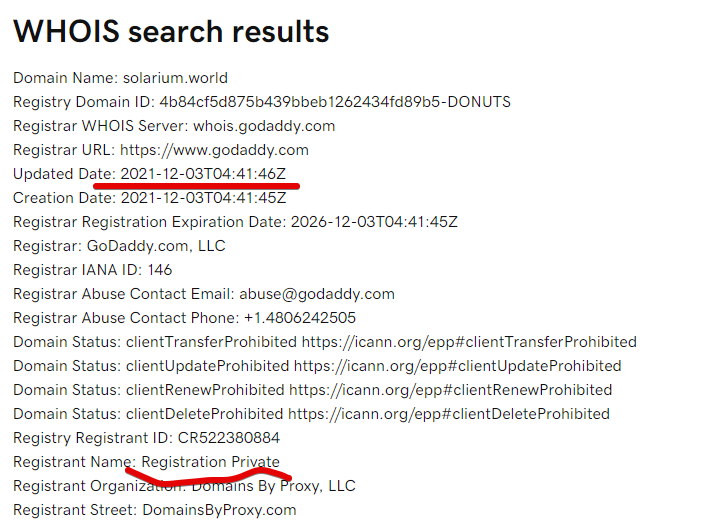Image resolution: width=703 pixels, height=520 pixels.
Task: Open the icann.org clientDeleteProhibited link
Action: [449, 414]
